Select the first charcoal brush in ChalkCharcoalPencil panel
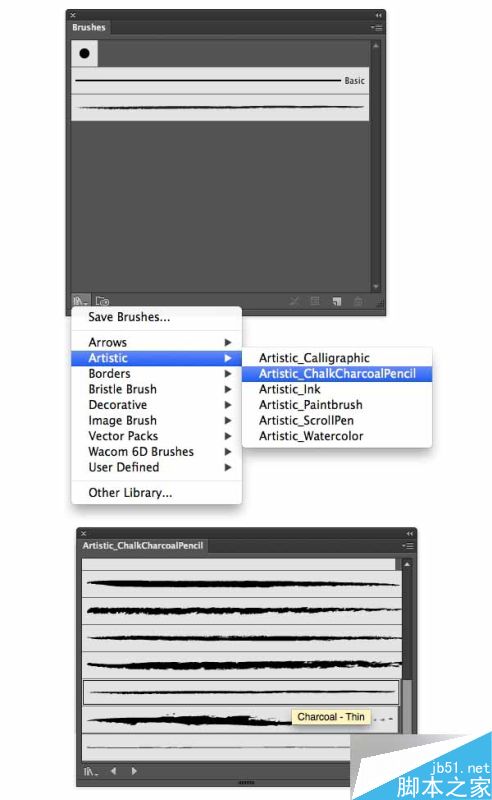The image size is (492, 800). pyautogui.click(x=241, y=584)
